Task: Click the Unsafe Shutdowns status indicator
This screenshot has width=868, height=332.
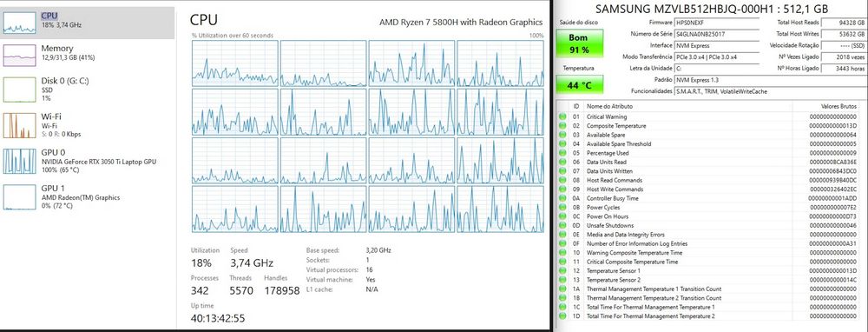Action: 563,226
